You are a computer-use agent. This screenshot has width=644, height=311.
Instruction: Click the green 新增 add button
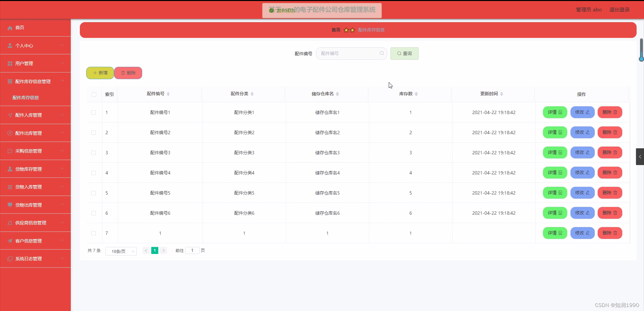click(100, 73)
